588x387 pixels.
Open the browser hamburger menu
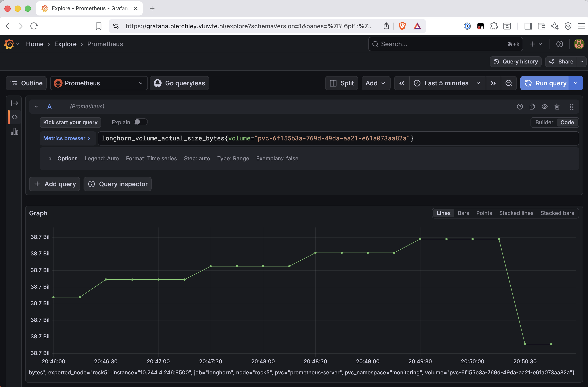(581, 26)
